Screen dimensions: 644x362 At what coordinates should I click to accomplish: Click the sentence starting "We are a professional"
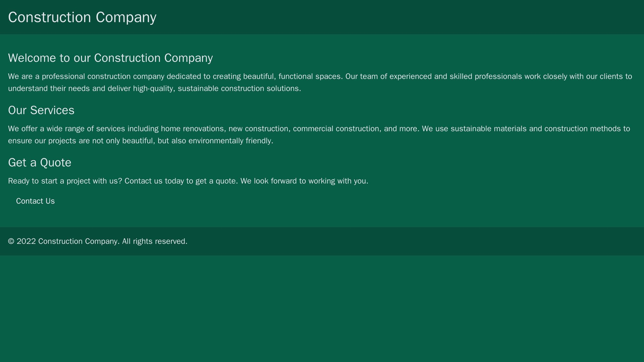pyautogui.click(x=175, y=77)
